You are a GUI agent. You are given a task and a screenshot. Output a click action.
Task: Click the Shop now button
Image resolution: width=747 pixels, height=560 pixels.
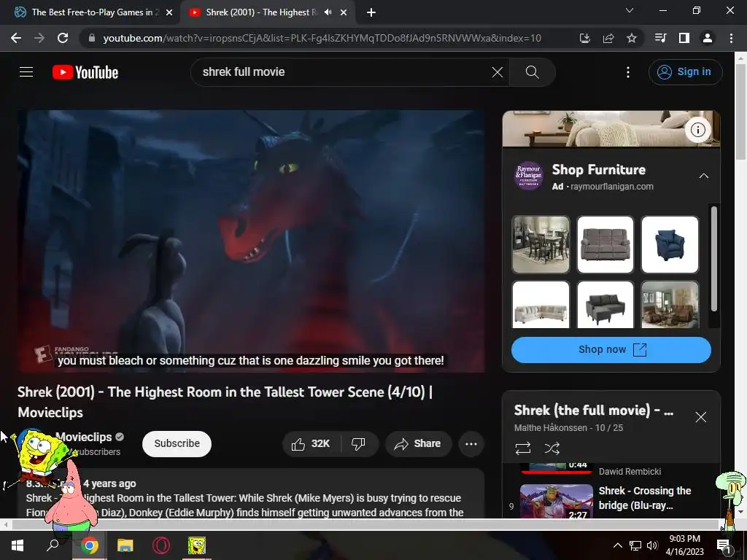611,350
